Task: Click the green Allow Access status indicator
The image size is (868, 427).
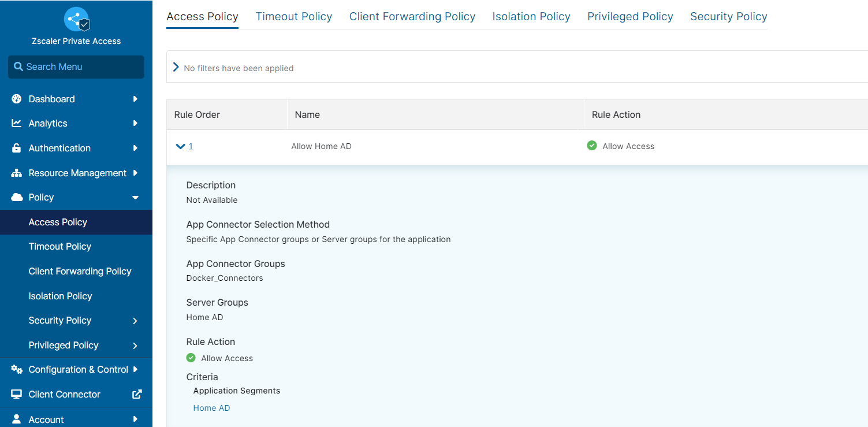Action: click(591, 146)
